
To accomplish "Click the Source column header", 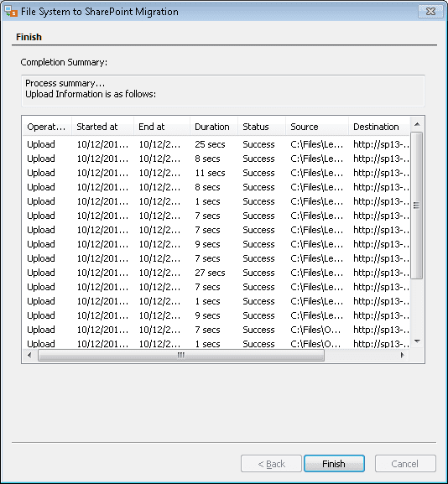I will pyautogui.click(x=317, y=127).
